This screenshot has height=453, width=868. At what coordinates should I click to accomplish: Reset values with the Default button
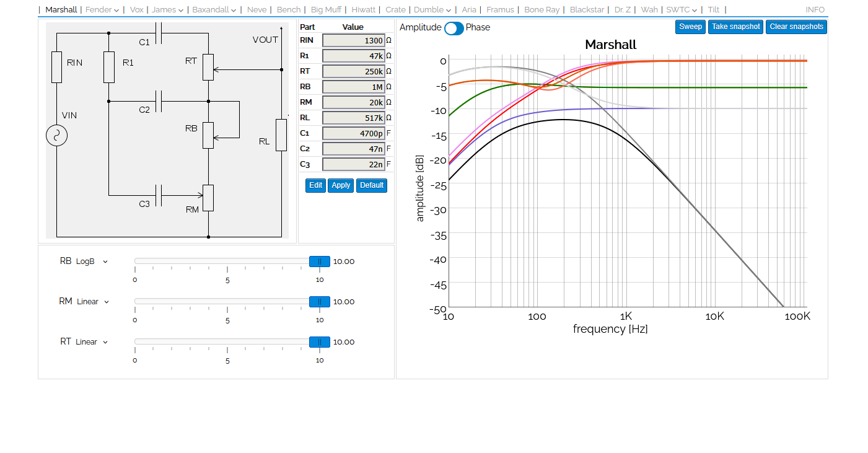pyautogui.click(x=371, y=185)
